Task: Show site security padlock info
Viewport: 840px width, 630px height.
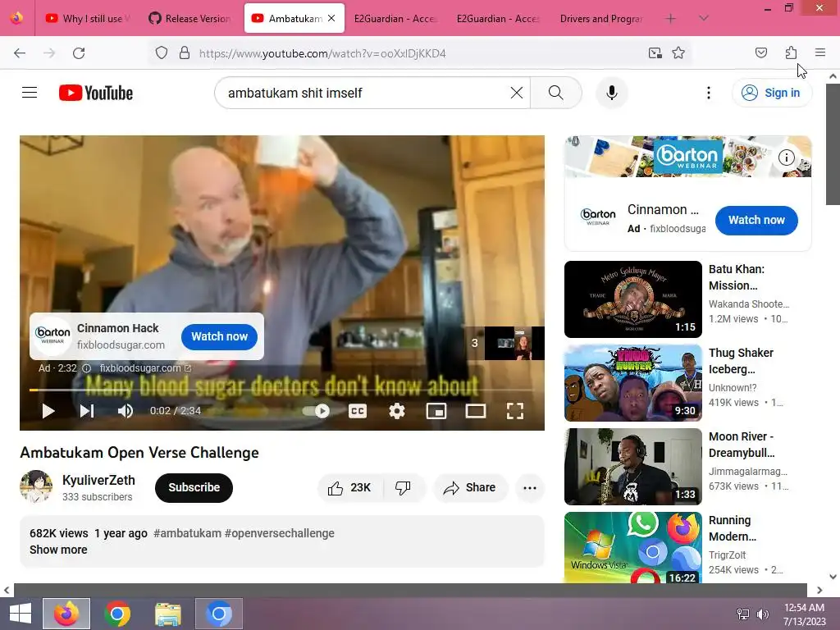Action: click(185, 53)
